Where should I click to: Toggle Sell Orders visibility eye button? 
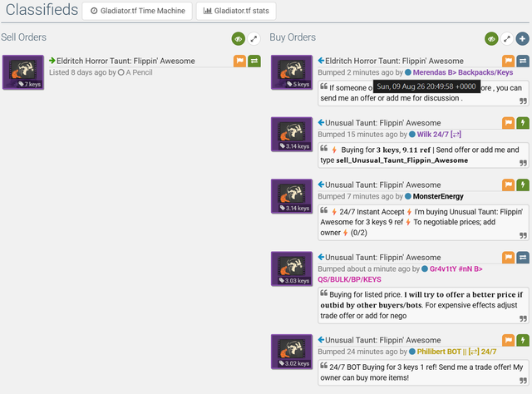coord(239,39)
